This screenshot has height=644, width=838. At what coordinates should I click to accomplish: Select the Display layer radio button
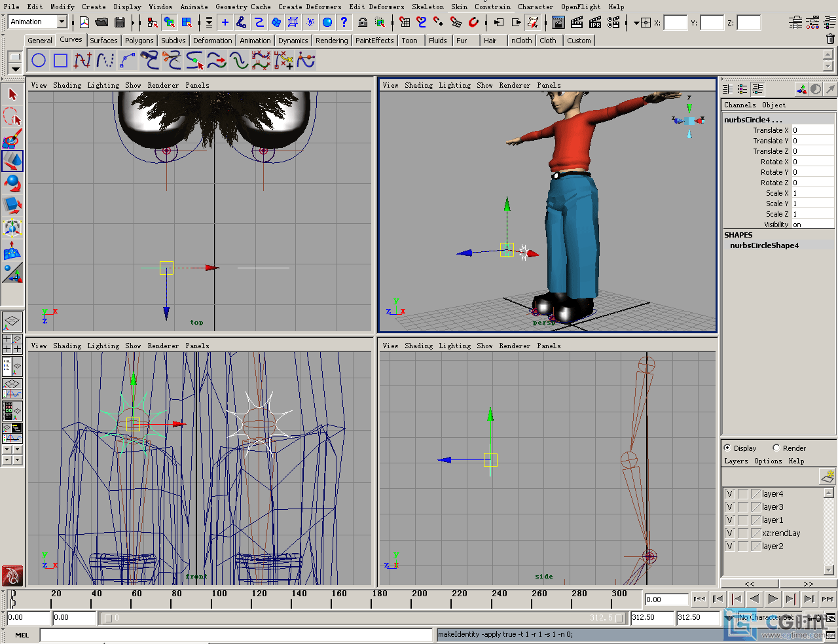727,448
